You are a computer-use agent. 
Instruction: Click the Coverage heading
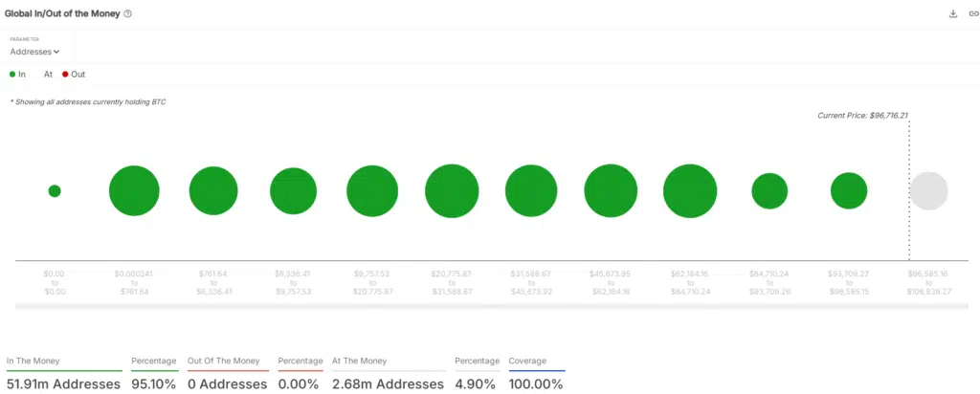pyautogui.click(x=527, y=361)
